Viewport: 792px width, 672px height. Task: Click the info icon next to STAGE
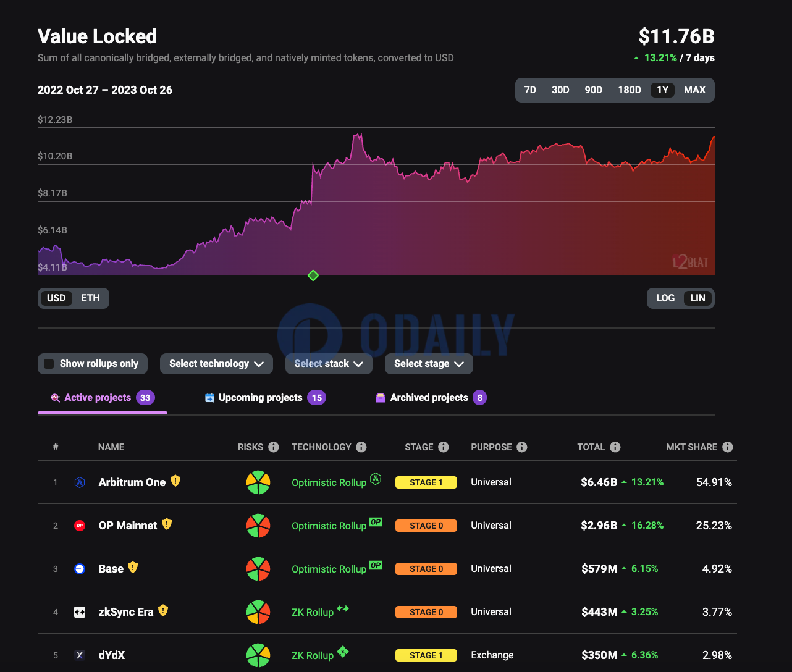pos(443,447)
